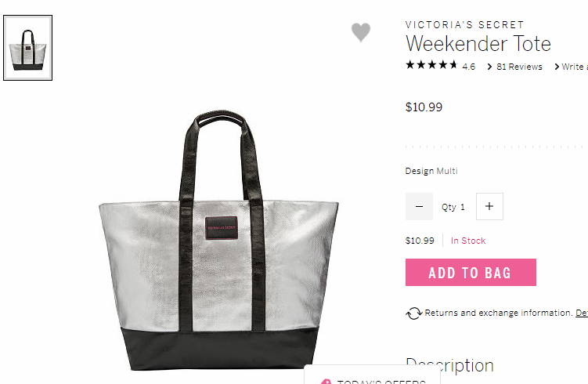Screen dimensions: 588x384
Task: Click the large tote bag product image
Action: click(218, 241)
